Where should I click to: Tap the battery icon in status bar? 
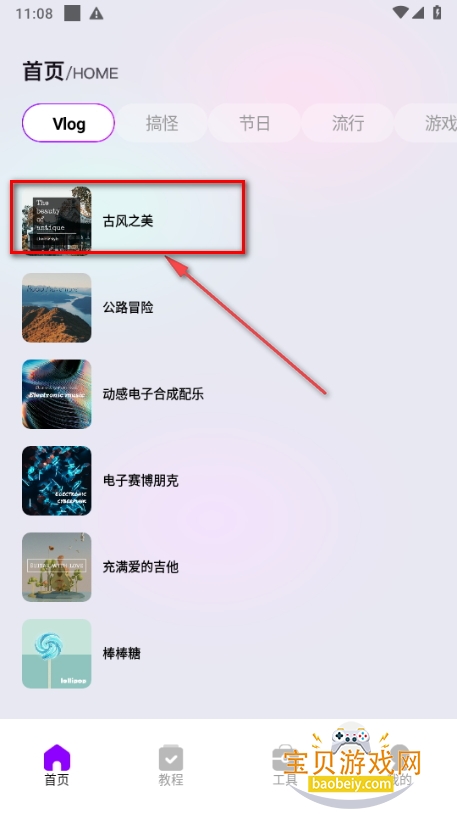tap(437, 12)
